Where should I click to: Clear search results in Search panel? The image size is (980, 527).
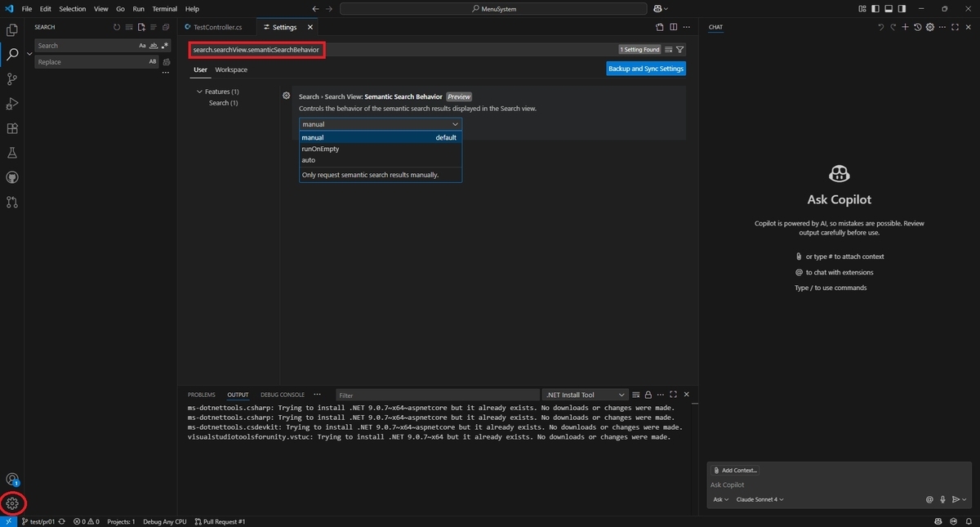[x=129, y=27]
